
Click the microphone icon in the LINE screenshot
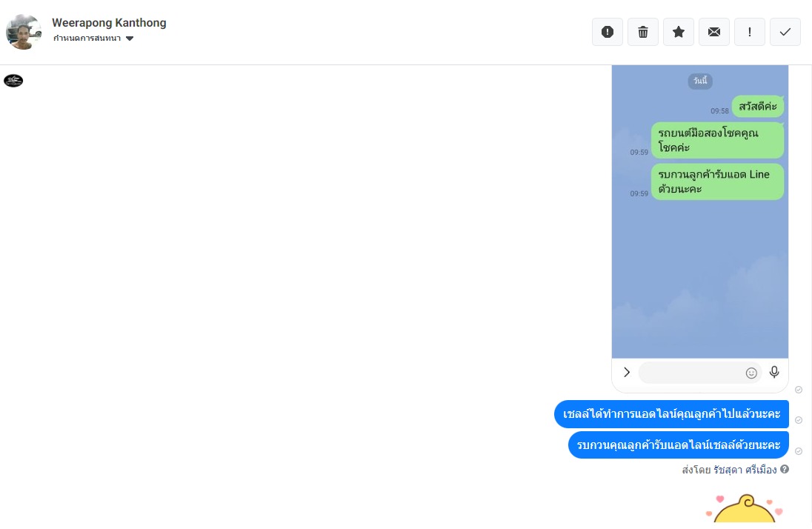point(774,372)
